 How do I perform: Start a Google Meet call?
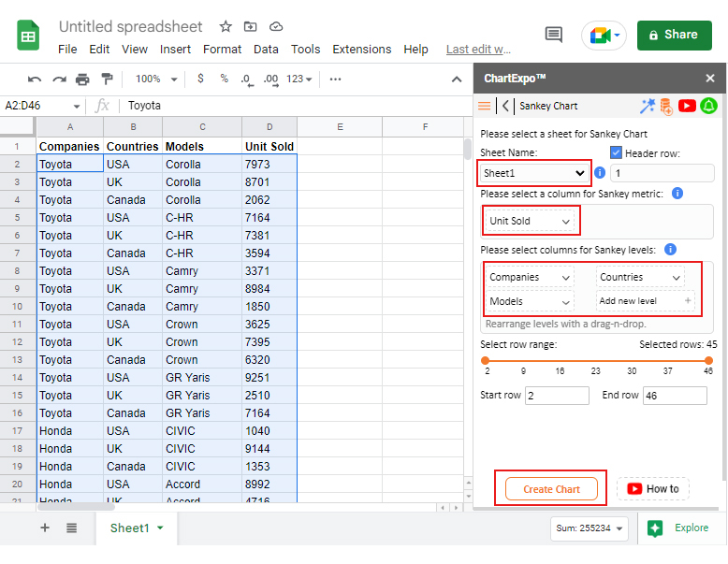click(604, 36)
